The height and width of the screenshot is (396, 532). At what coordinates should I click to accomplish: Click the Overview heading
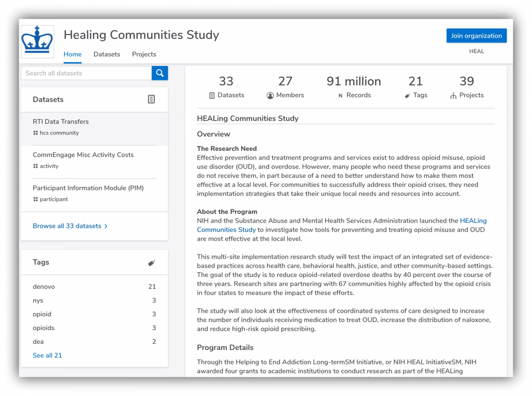coord(214,134)
